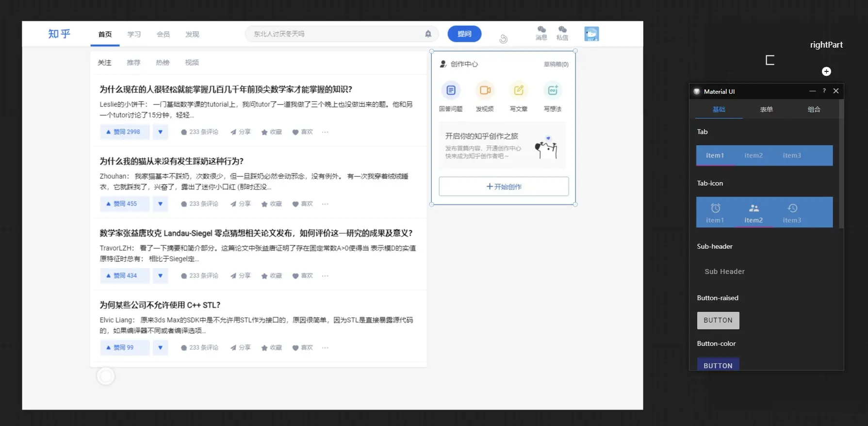Click the write article icon
Viewport: 868px width, 426px height.
[x=519, y=90]
